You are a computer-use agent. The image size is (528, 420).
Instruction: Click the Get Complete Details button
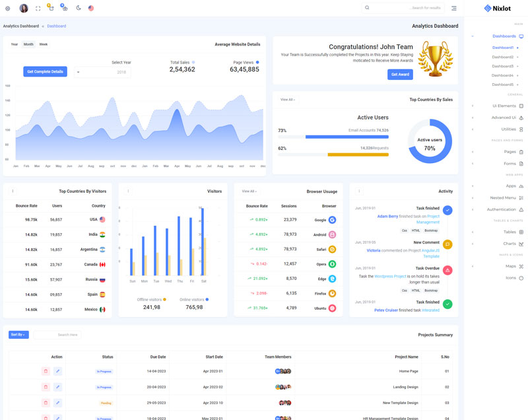pyautogui.click(x=45, y=71)
